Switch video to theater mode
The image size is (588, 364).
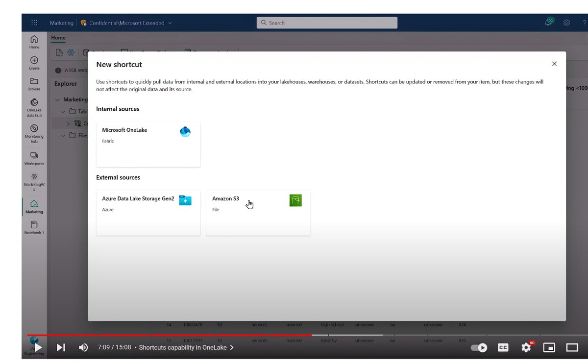pos(572,347)
